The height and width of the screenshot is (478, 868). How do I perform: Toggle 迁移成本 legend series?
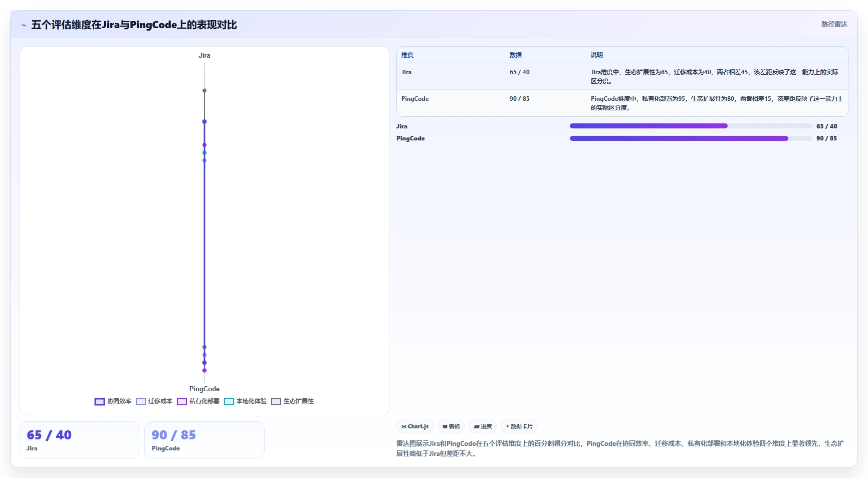tap(154, 401)
